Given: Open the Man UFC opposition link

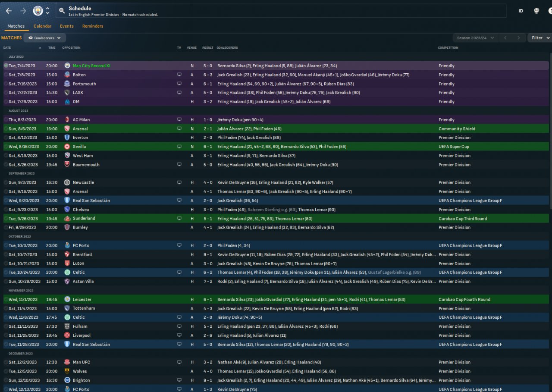Looking at the screenshot, I should (x=82, y=362).
